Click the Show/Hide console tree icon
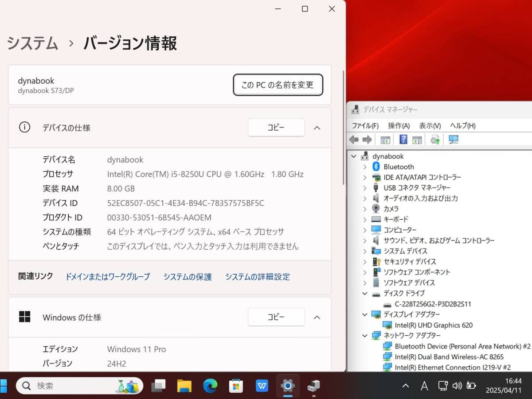 coord(385,139)
